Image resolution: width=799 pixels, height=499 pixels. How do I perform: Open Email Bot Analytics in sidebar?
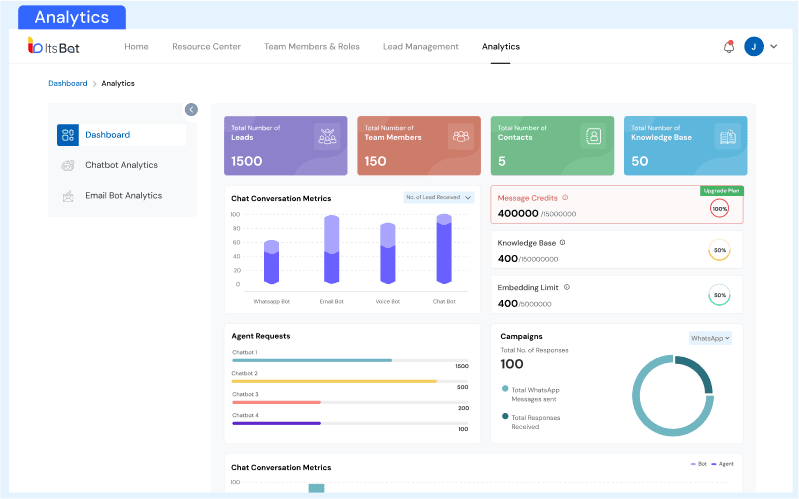click(x=122, y=196)
